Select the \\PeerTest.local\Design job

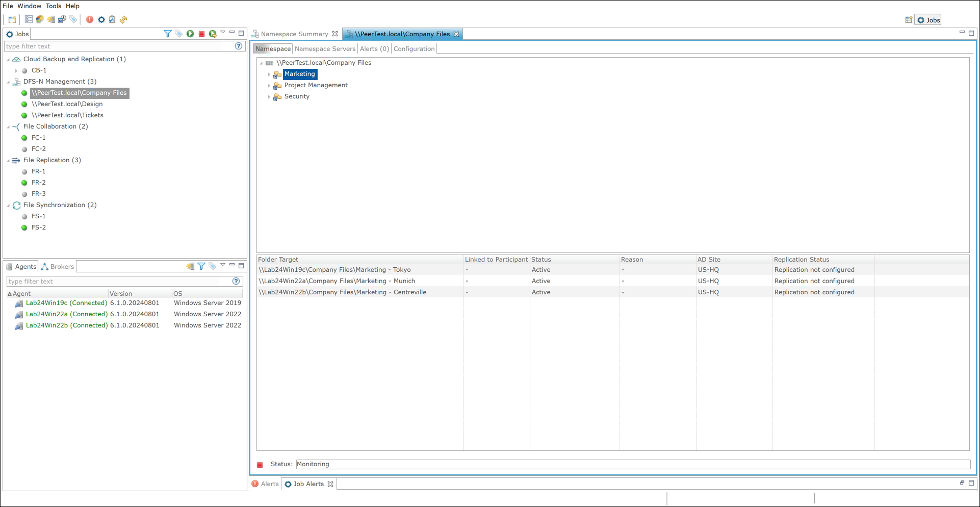coord(67,104)
